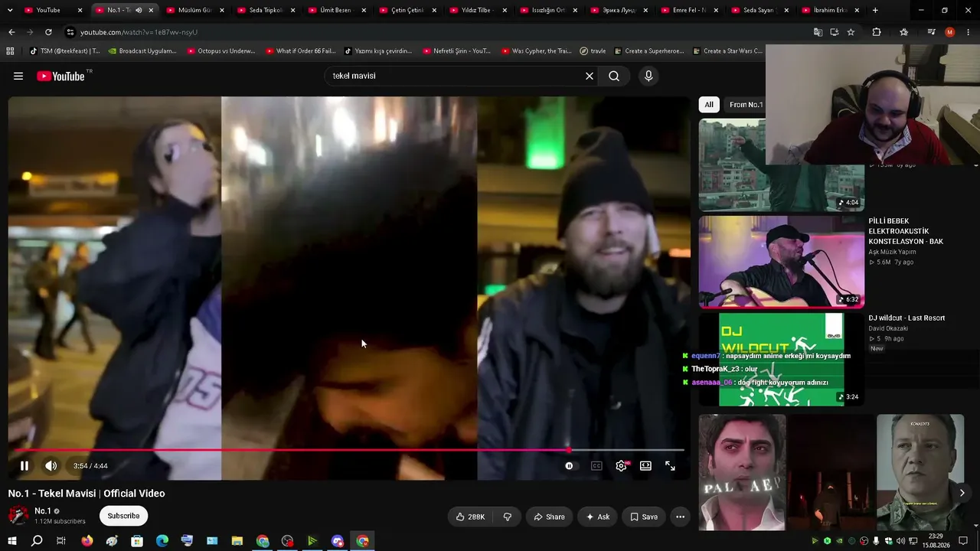Mute the playing No.1 tab audio icon
The width and height of the screenshot is (980, 551).
139,11
